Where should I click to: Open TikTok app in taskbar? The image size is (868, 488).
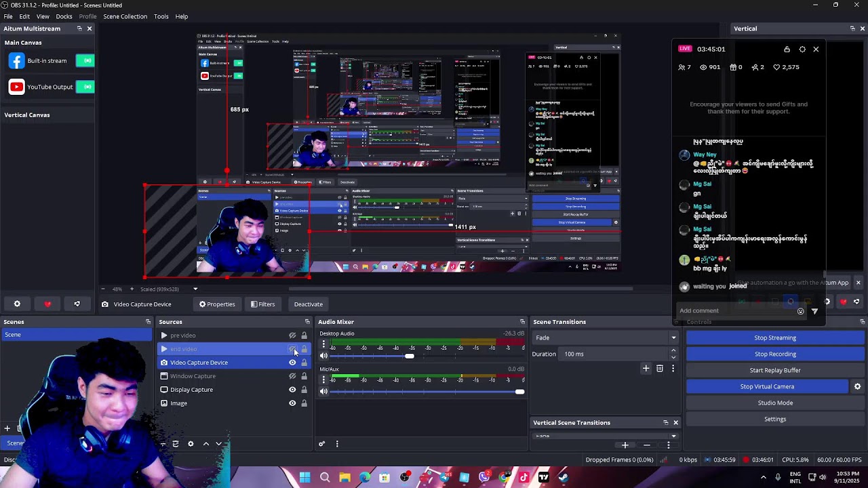(x=524, y=477)
